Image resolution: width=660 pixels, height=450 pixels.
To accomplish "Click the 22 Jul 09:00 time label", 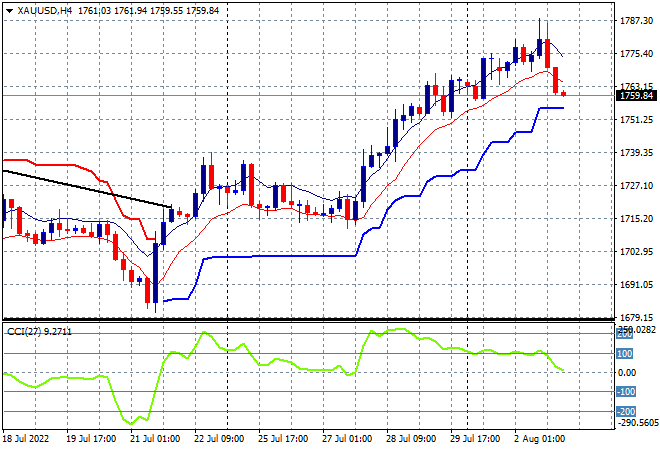I will coord(219,439).
